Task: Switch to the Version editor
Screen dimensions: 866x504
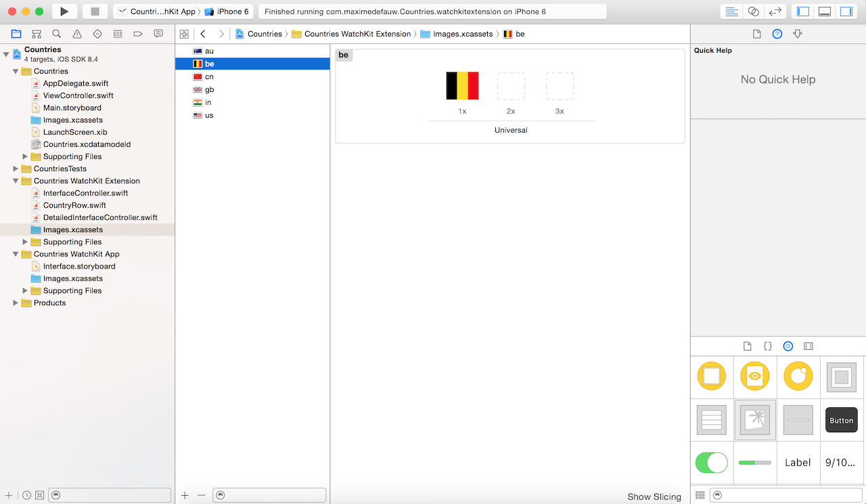Action: click(x=775, y=12)
